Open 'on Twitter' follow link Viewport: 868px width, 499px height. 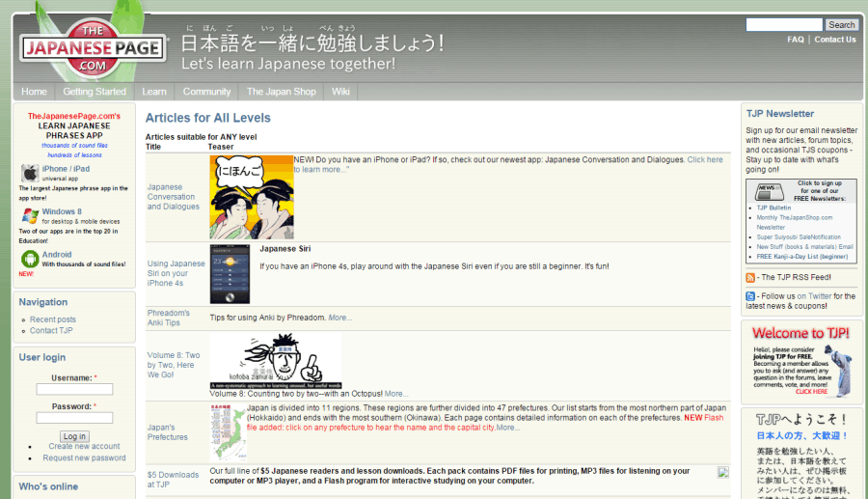[x=814, y=296]
